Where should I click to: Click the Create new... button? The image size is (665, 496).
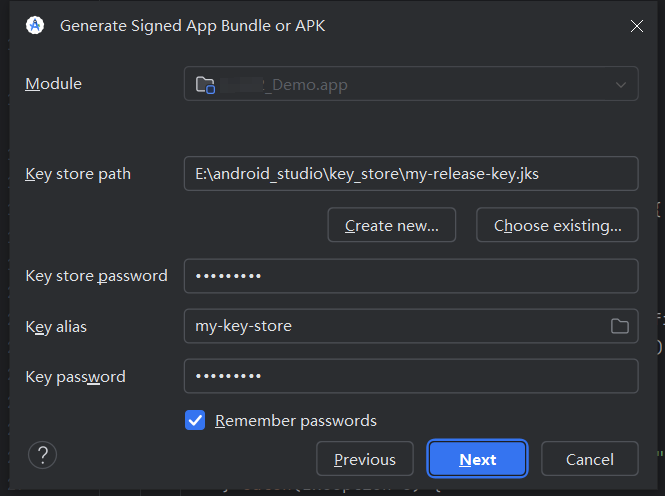(391, 225)
